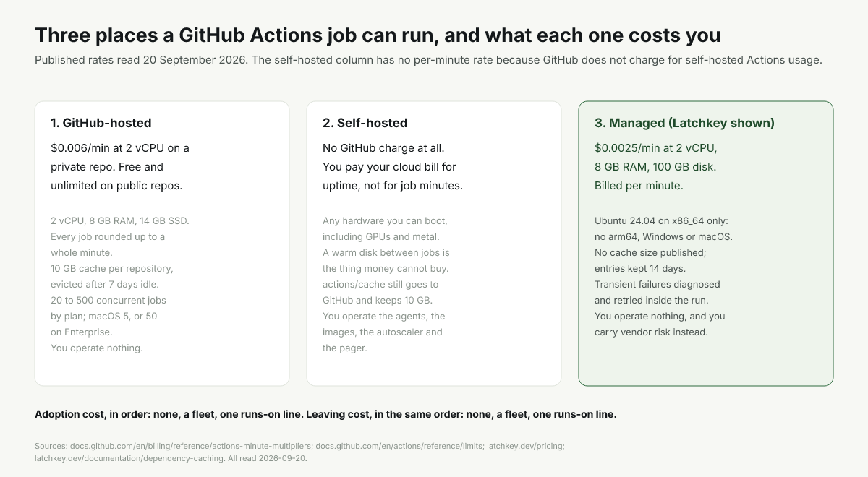Click 'private repo. Free and' line

(107, 167)
